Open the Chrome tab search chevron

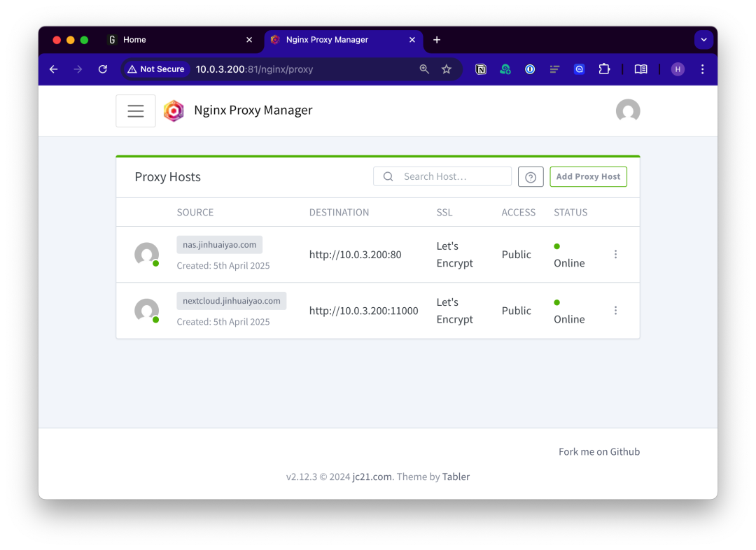[x=703, y=40]
